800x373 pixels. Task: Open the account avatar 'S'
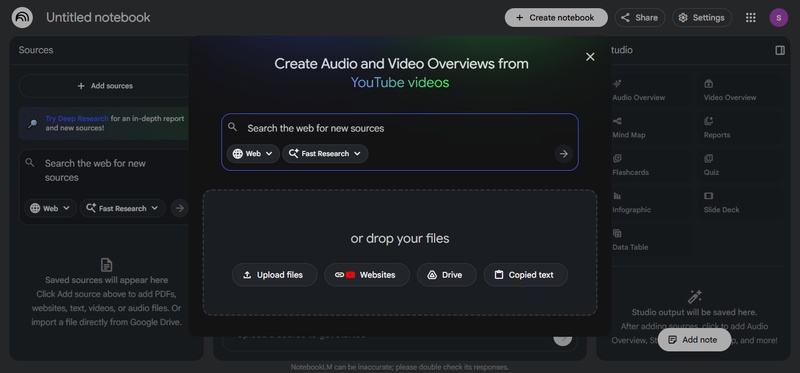[779, 17]
